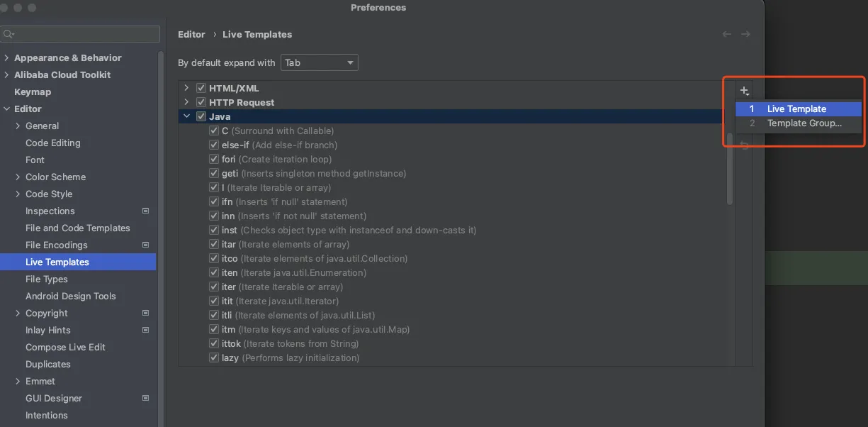This screenshot has height=427, width=868.
Task: Go to File and Code Templates settings
Action: click(78, 228)
